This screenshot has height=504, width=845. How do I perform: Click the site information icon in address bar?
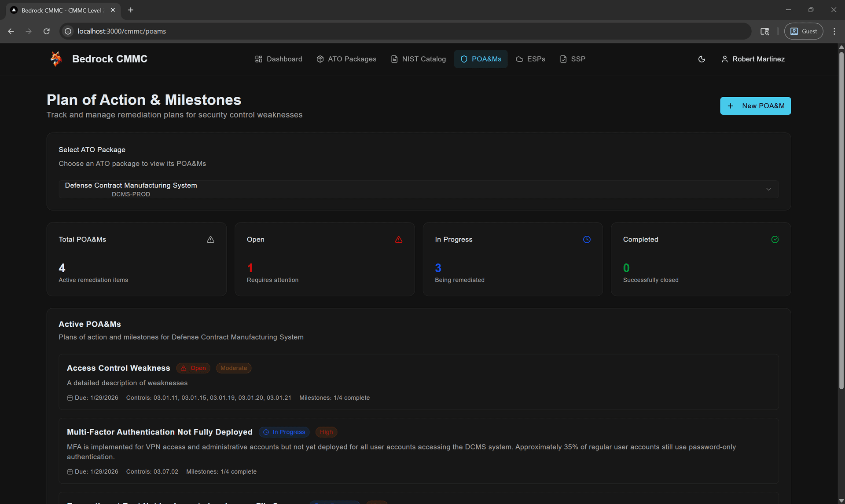(x=68, y=31)
